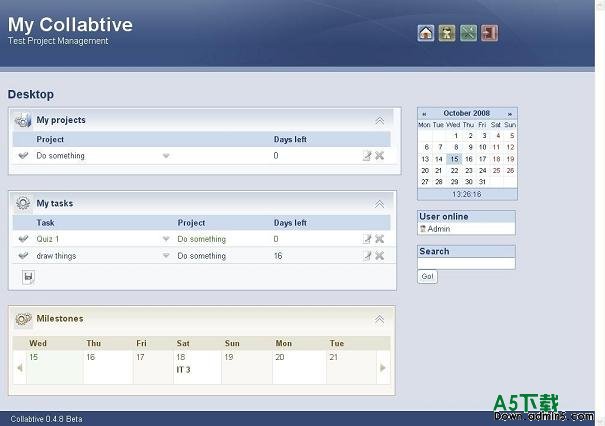Expand details arrow for Quiz 1 task

click(x=166, y=239)
